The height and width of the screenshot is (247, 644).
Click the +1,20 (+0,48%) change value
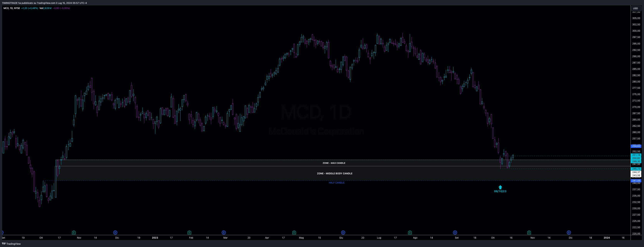point(30,8)
